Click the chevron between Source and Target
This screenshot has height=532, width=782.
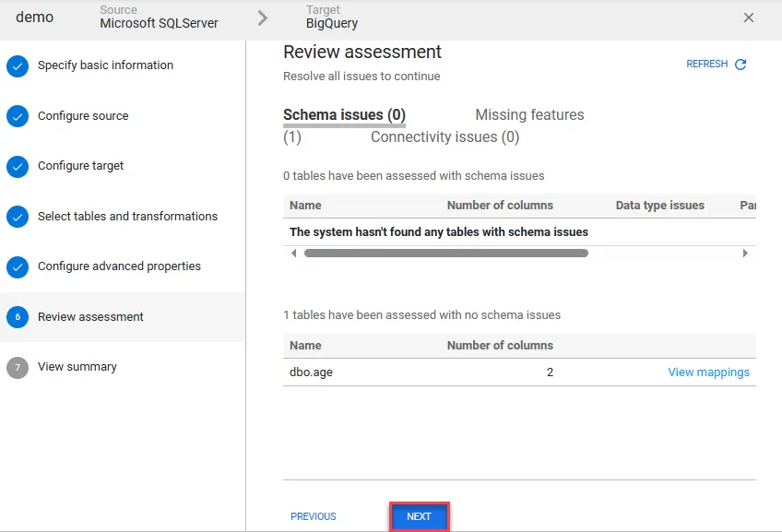(262, 18)
